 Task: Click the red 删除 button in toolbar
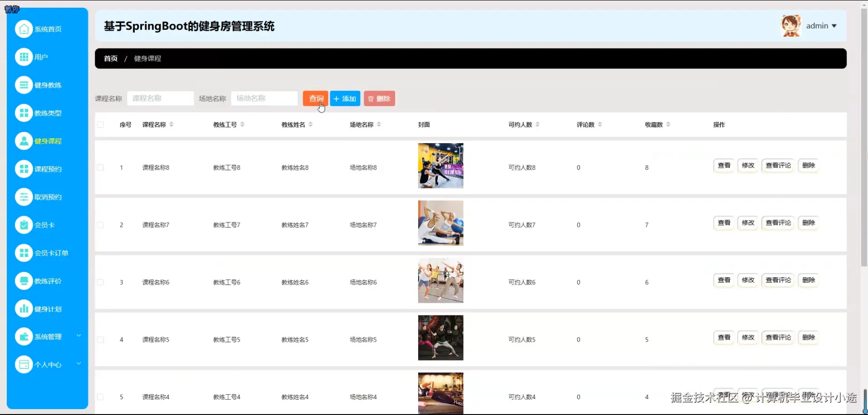(x=379, y=98)
